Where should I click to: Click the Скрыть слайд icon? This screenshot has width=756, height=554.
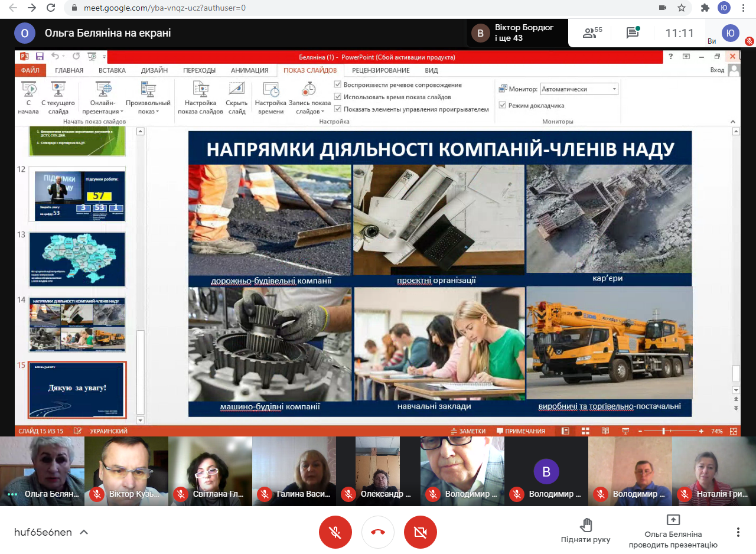237,98
